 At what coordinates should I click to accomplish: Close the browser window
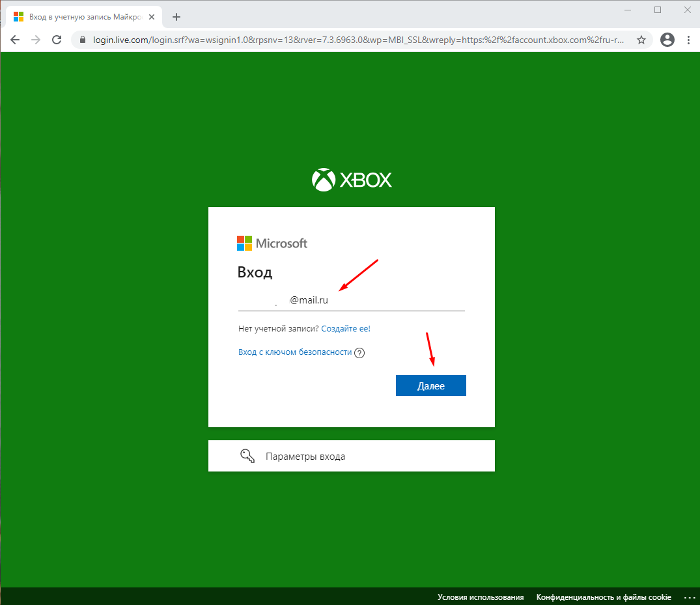688,10
